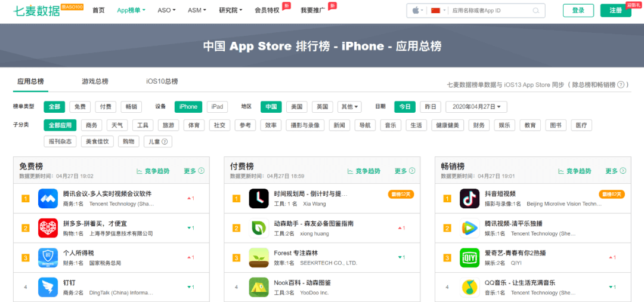Open the Forest 专注森林 app icon

point(259,258)
